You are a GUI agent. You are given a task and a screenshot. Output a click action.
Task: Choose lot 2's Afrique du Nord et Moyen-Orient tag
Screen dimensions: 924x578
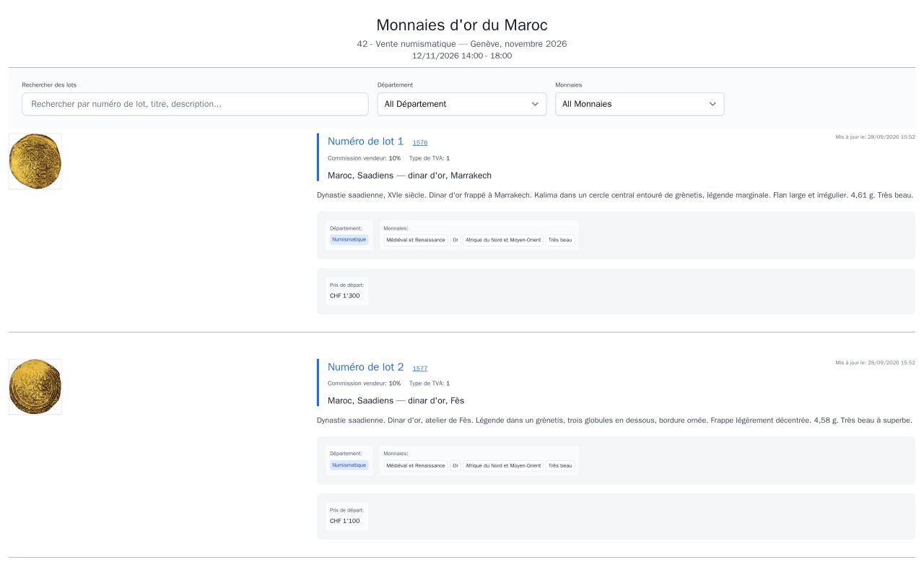click(x=503, y=466)
